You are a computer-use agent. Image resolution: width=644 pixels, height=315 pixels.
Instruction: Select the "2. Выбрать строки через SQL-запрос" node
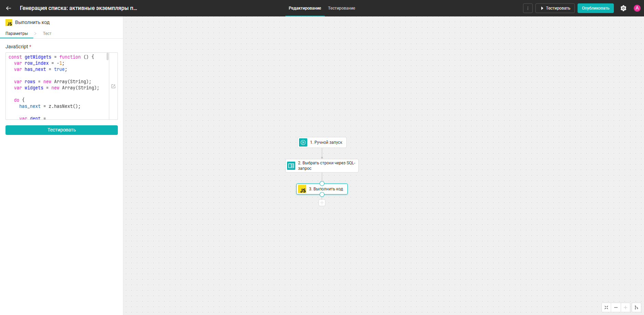(322, 166)
